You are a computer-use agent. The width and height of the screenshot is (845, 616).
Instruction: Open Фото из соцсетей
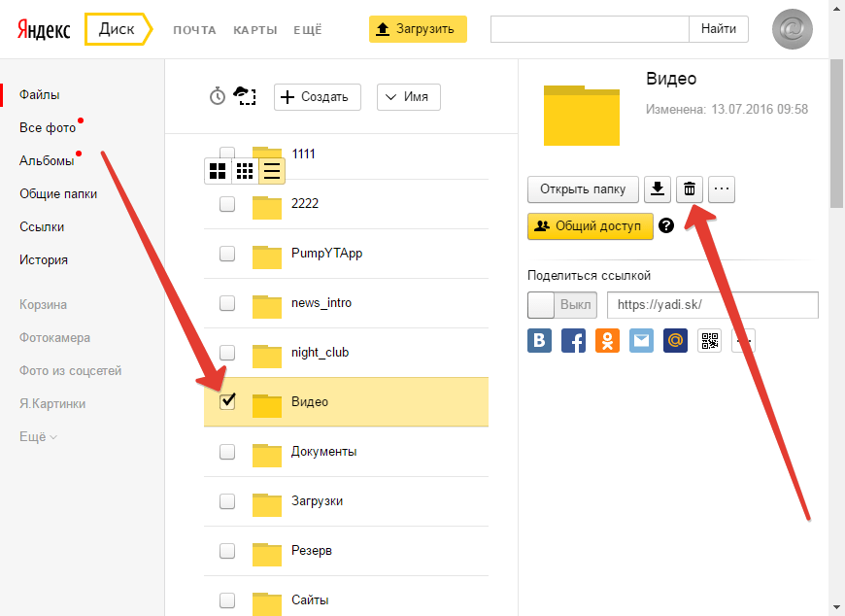point(71,371)
